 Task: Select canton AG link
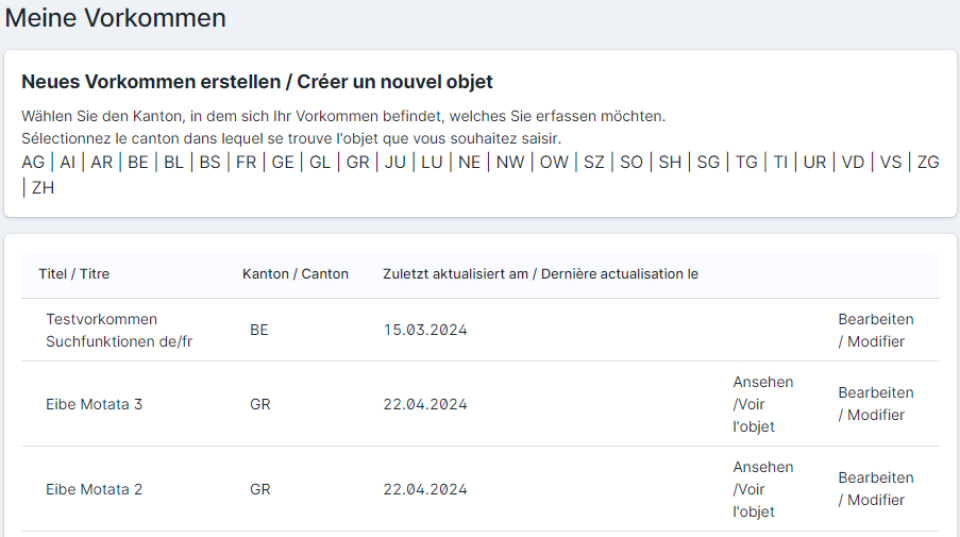coord(33,162)
